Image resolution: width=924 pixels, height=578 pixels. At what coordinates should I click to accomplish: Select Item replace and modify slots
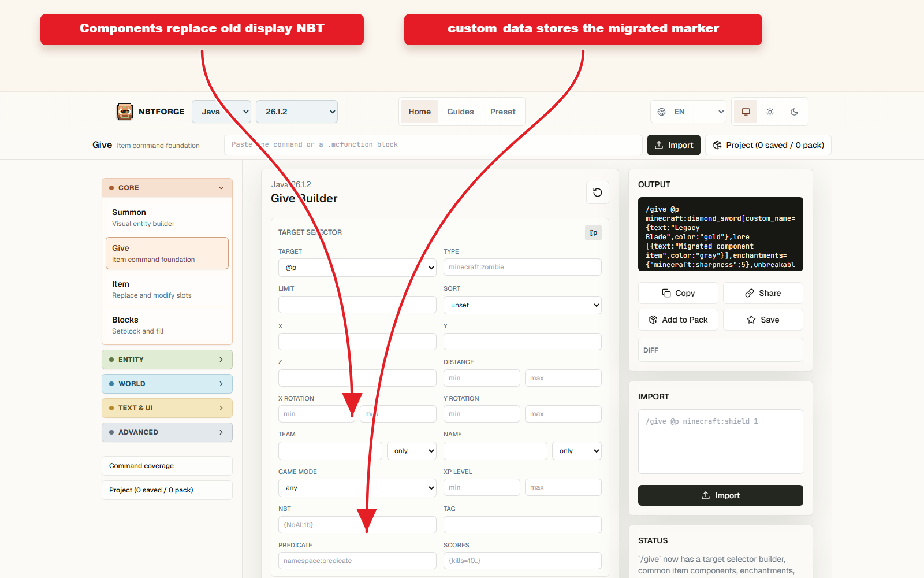pyautogui.click(x=167, y=289)
